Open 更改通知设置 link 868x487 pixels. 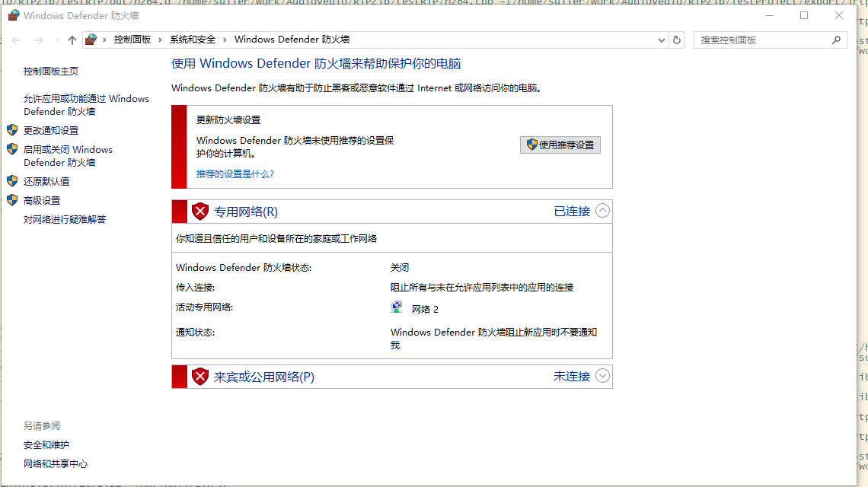pyautogui.click(x=51, y=131)
